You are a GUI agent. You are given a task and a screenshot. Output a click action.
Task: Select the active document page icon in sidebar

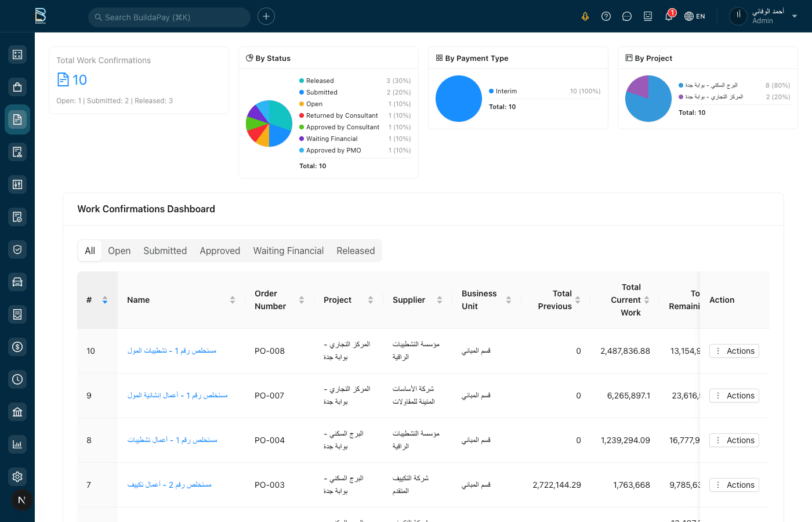point(17,119)
